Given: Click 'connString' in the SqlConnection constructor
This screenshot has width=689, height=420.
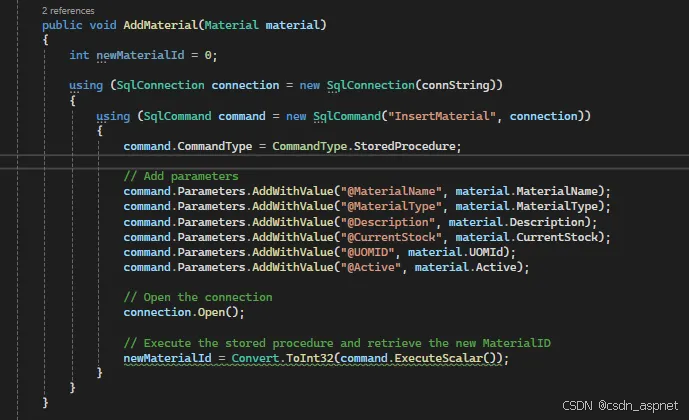Looking at the screenshot, I should click(456, 85).
